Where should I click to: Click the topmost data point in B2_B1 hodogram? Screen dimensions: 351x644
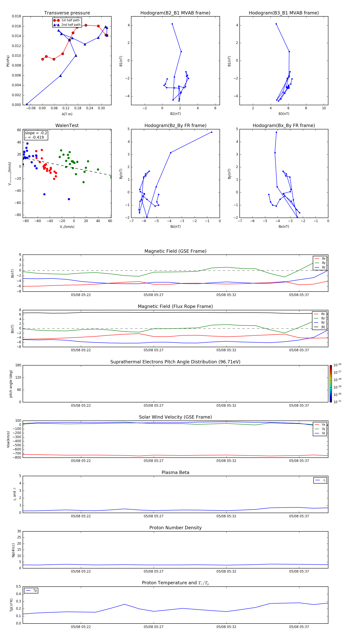(x=172, y=24)
